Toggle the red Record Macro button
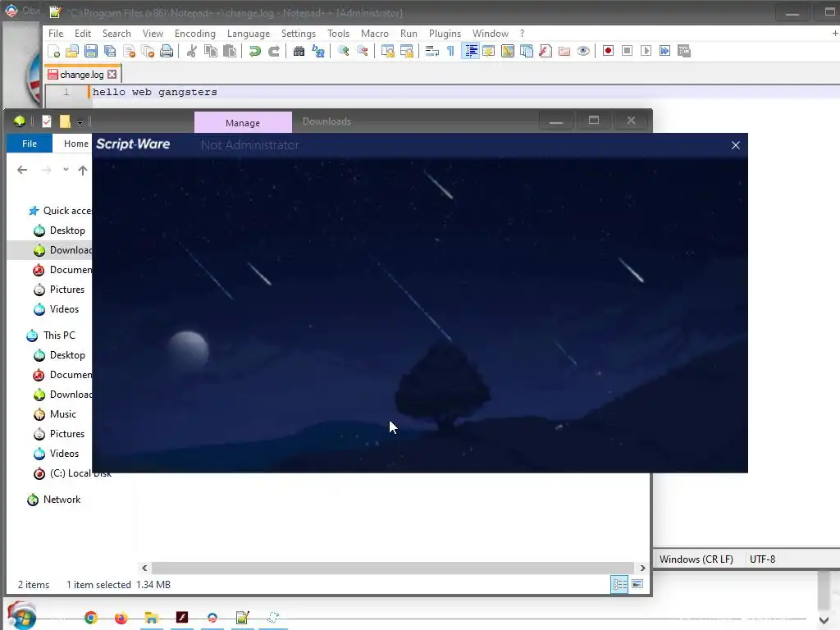840x630 pixels. point(608,51)
